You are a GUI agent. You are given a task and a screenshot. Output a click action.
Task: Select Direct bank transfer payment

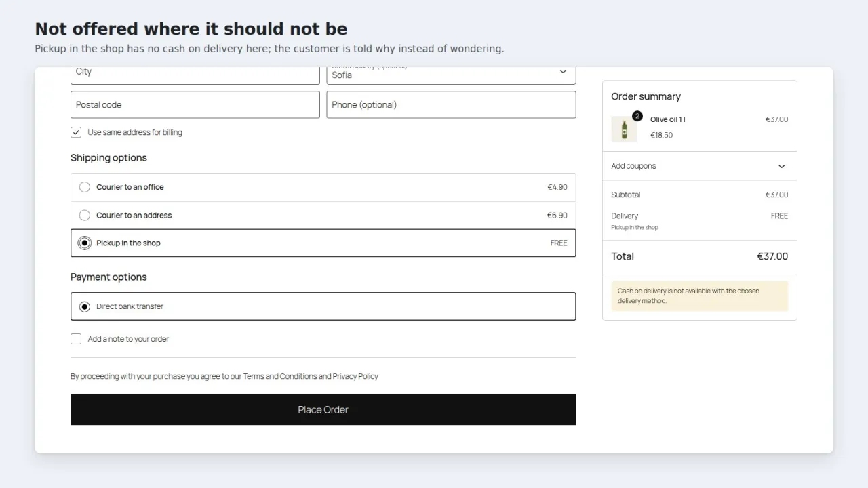click(x=323, y=306)
